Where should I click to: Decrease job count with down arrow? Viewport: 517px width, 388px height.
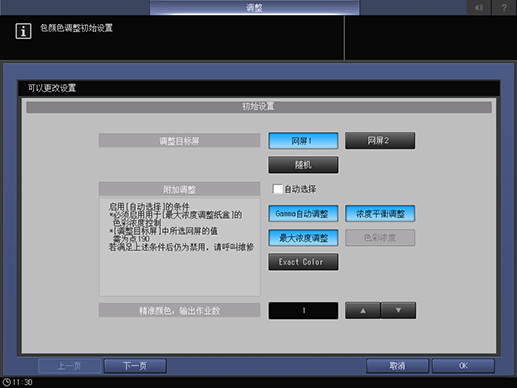pos(398,311)
